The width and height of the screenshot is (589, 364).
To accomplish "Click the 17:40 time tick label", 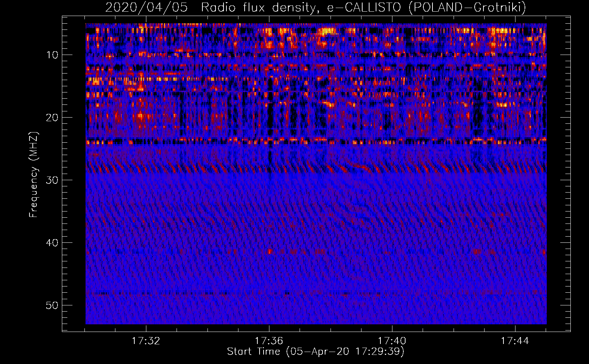I will 392,341.
